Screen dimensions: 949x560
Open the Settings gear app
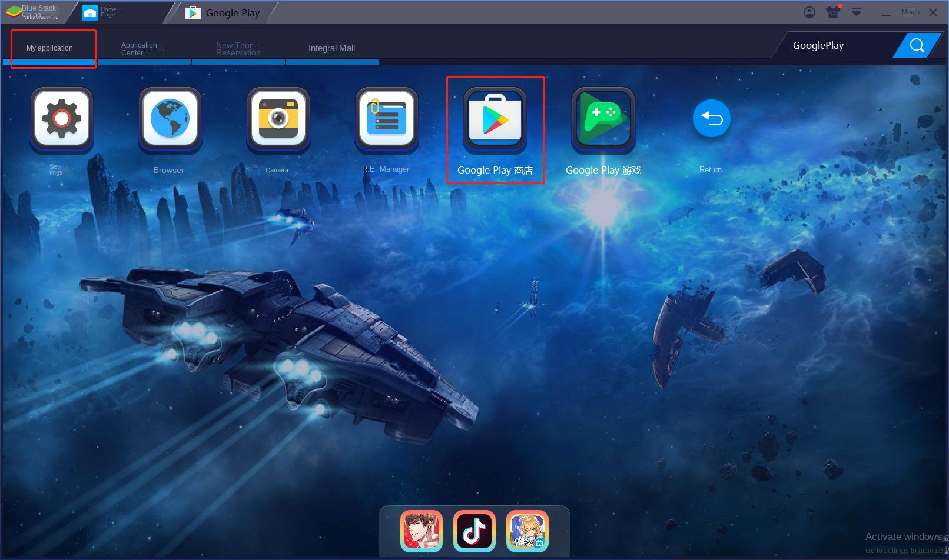coord(62,118)
